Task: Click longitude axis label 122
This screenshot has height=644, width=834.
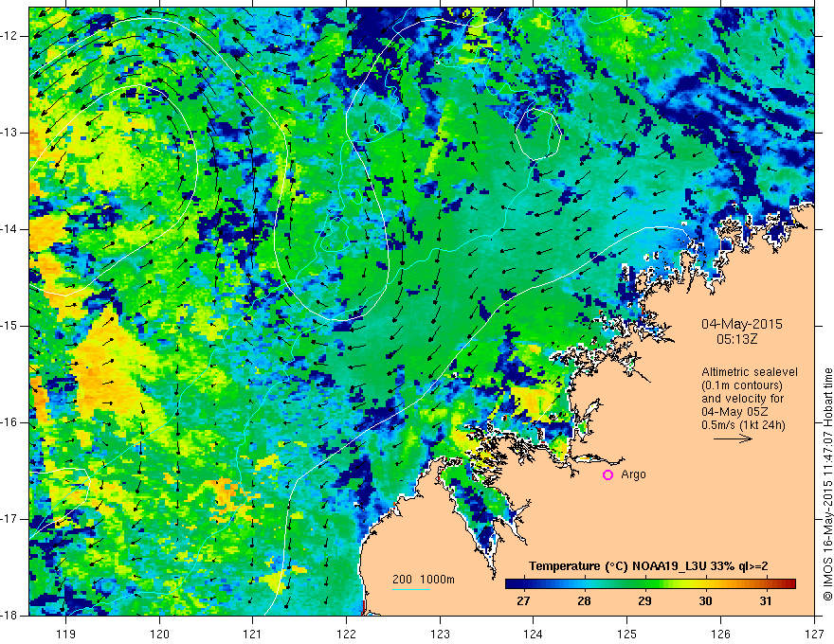Action: (x=346, y=634)
